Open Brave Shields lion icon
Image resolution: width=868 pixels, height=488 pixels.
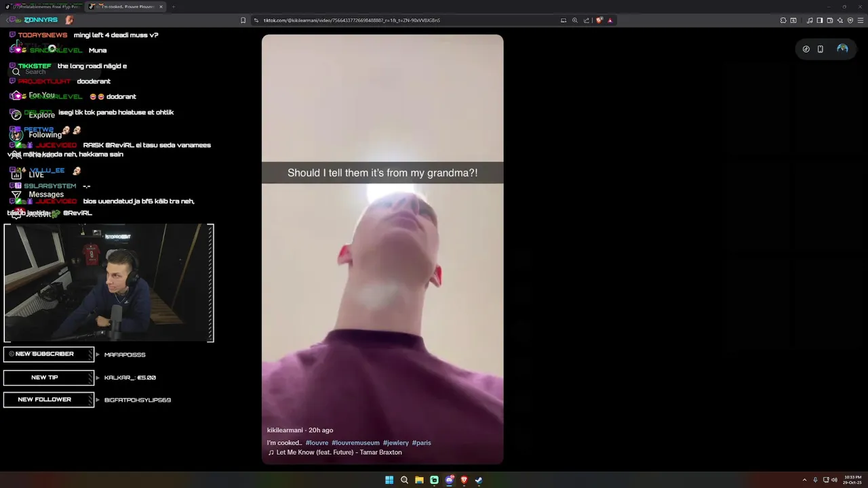tap(599, 20)
